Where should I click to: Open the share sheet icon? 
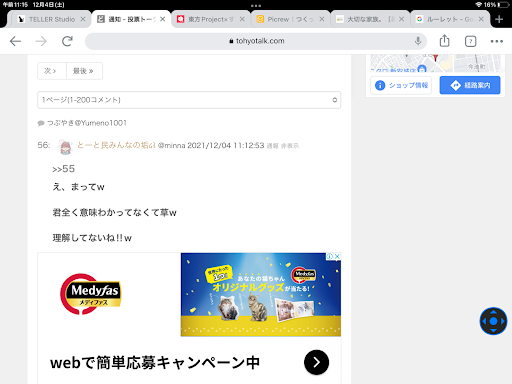click(x=444, y=41)
